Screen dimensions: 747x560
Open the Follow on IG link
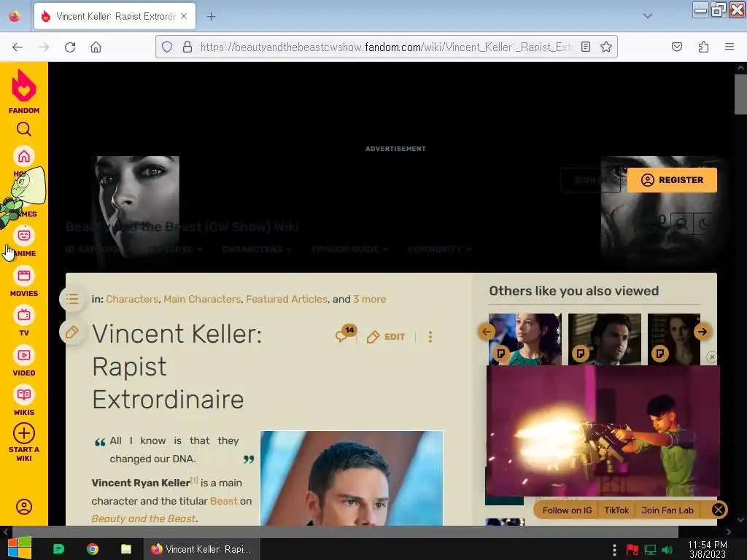pyautogui.click(x=567, y=510)
